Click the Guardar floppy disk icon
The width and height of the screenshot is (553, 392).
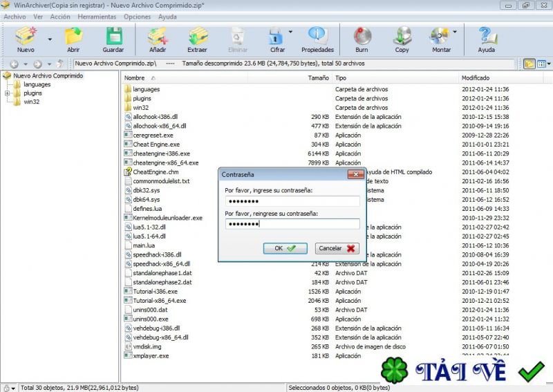pos(113,36)
